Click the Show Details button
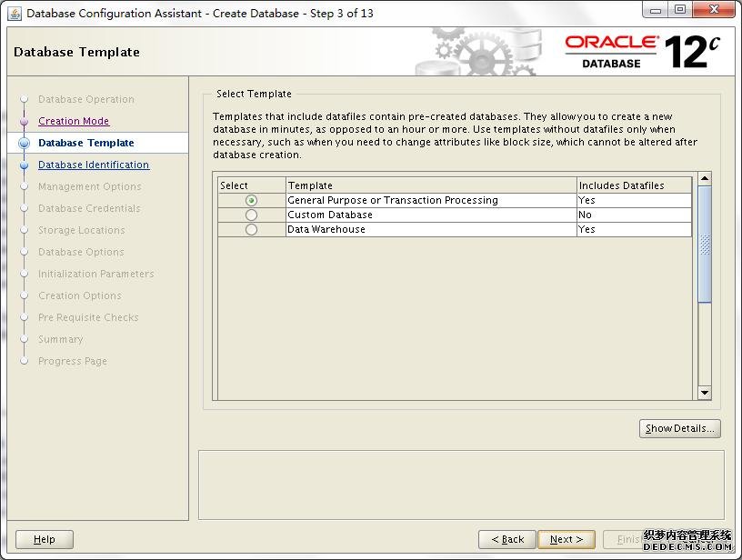 [679, 428]
